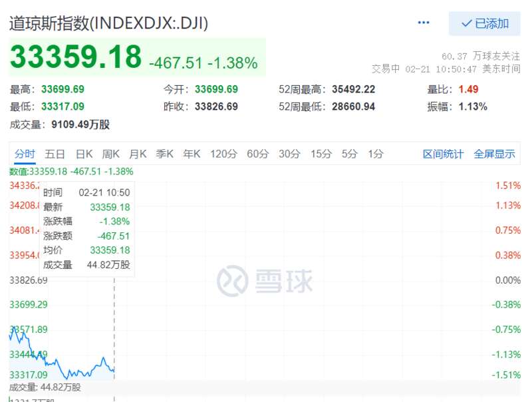Open the three-dot more options menu

coord(423,23)
